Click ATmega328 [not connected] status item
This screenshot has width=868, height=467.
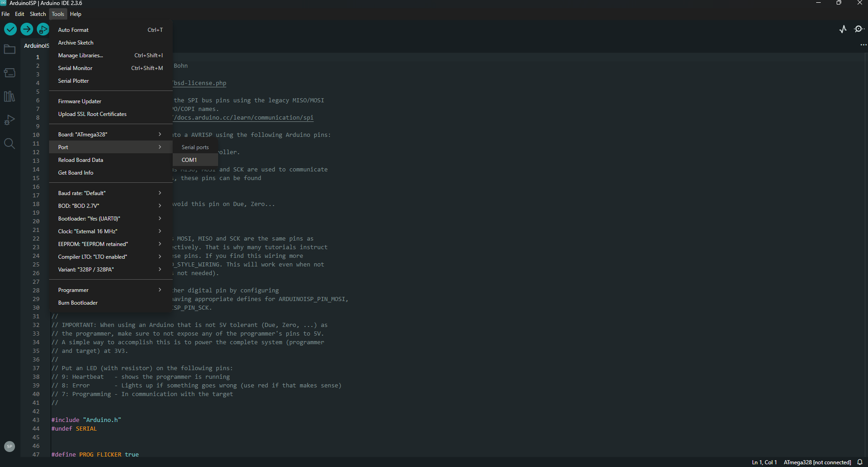tap(817, 462)
